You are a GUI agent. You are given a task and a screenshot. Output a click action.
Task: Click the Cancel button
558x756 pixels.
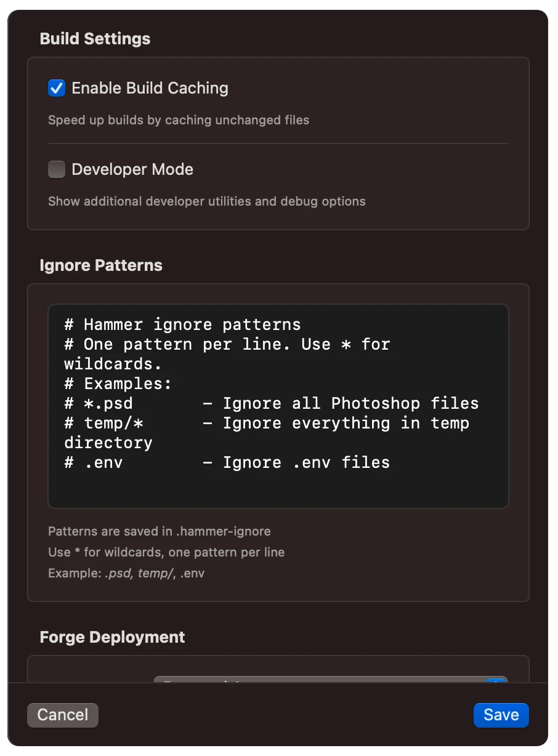62,715
